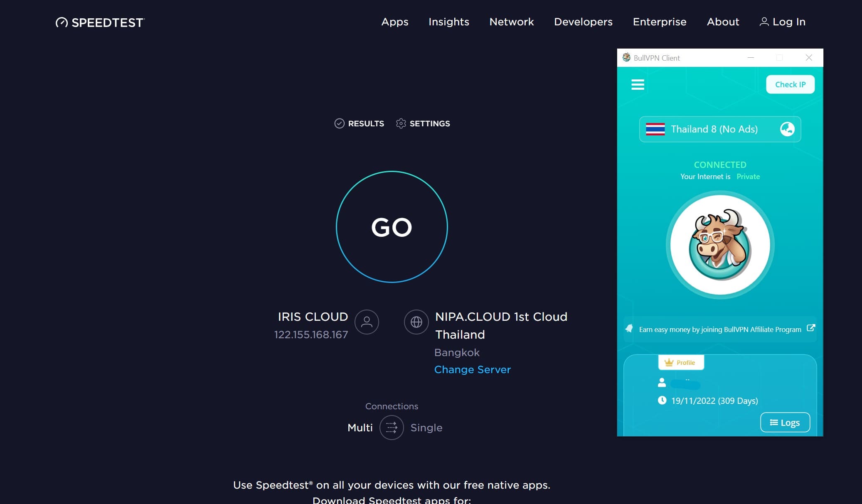Open the Network menu
Screen dimensions: 862x504
512,22
